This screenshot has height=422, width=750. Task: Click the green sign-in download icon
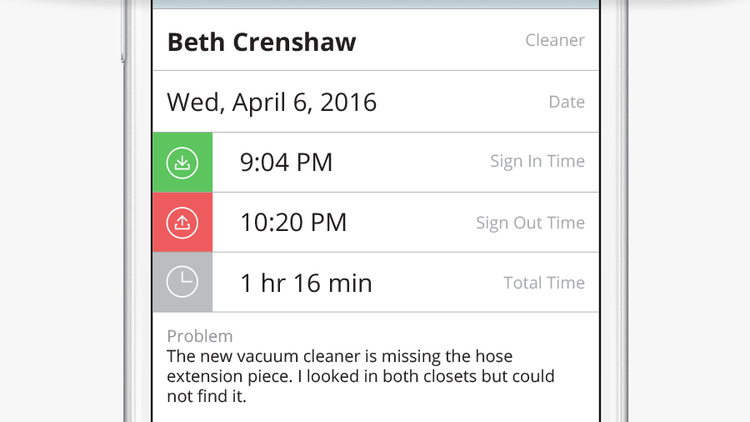pyautogui.click(x=182, y=163)
